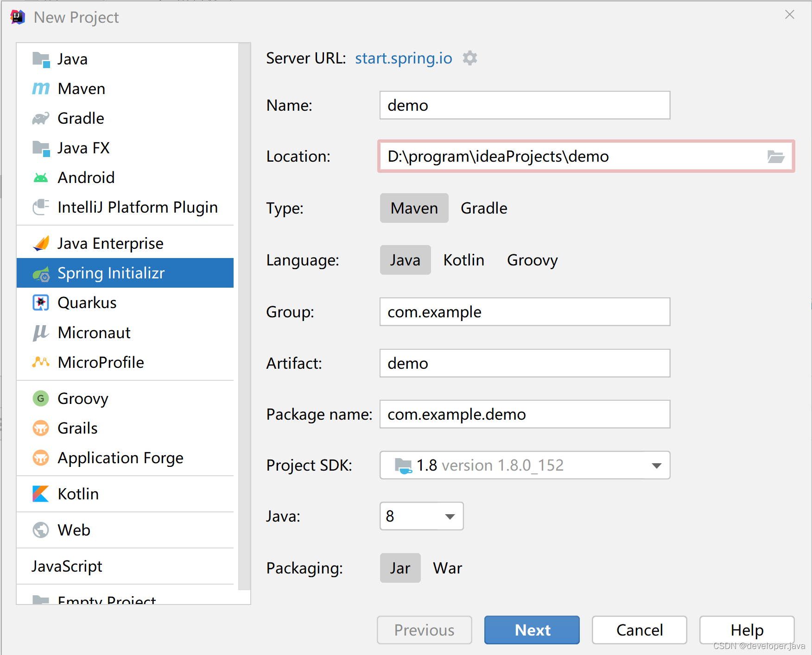
Task: Set packaging to War
Action: click(x=448, y=568)
